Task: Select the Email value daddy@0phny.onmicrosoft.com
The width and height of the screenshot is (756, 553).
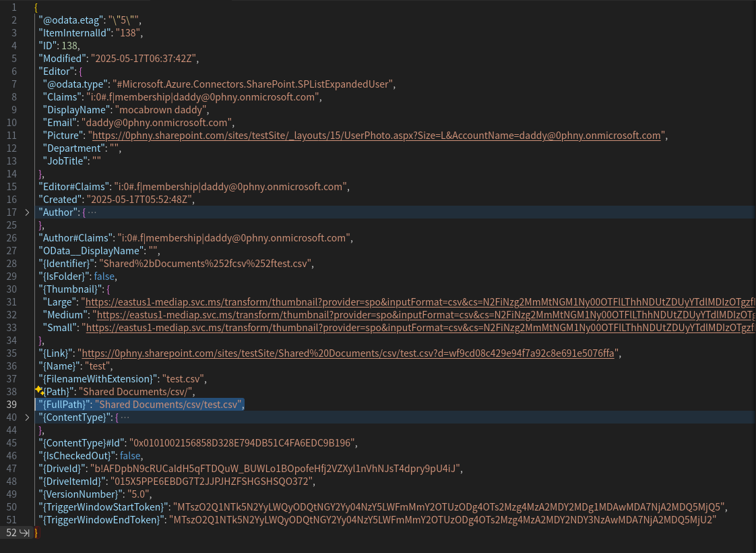Action: [x=156, y=122]
